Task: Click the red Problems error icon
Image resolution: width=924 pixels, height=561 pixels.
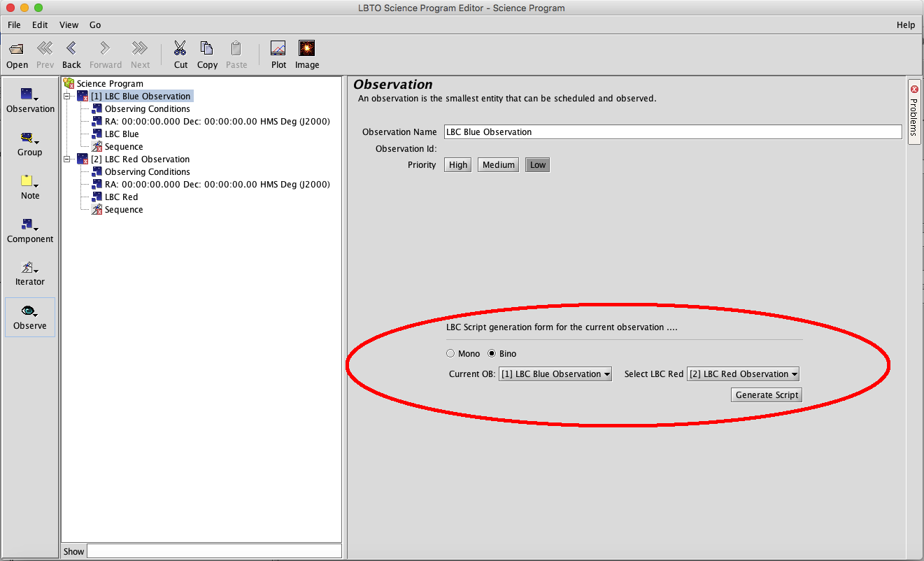Action: 914,90
